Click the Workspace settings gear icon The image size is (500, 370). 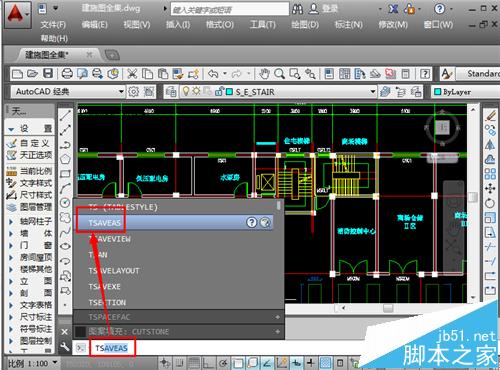134,91
